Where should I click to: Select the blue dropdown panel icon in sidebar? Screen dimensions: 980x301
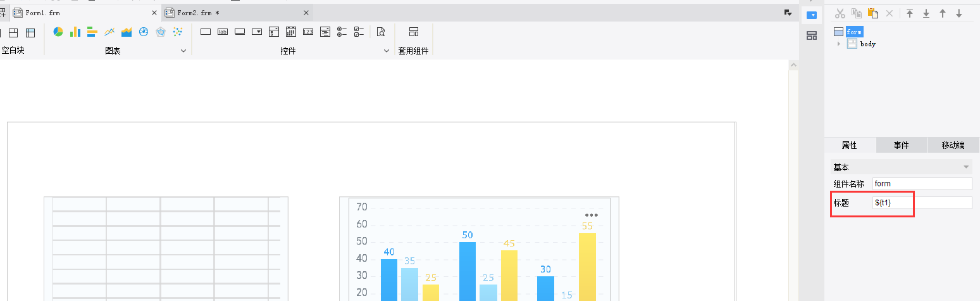(x=812, y=15)
